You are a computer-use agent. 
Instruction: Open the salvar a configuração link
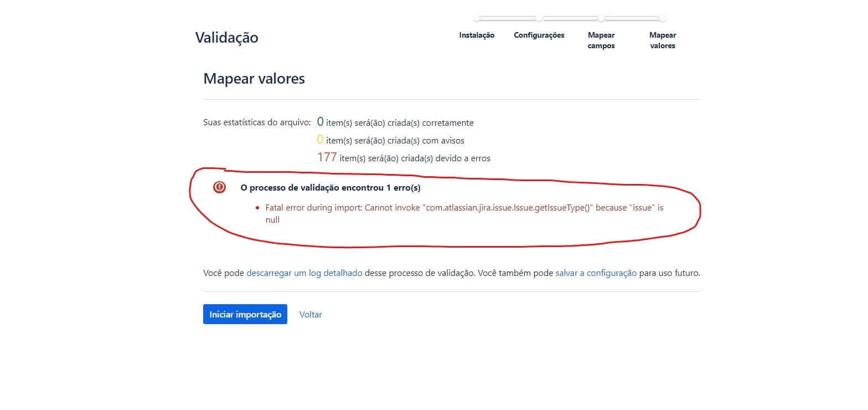pos(596,273)
